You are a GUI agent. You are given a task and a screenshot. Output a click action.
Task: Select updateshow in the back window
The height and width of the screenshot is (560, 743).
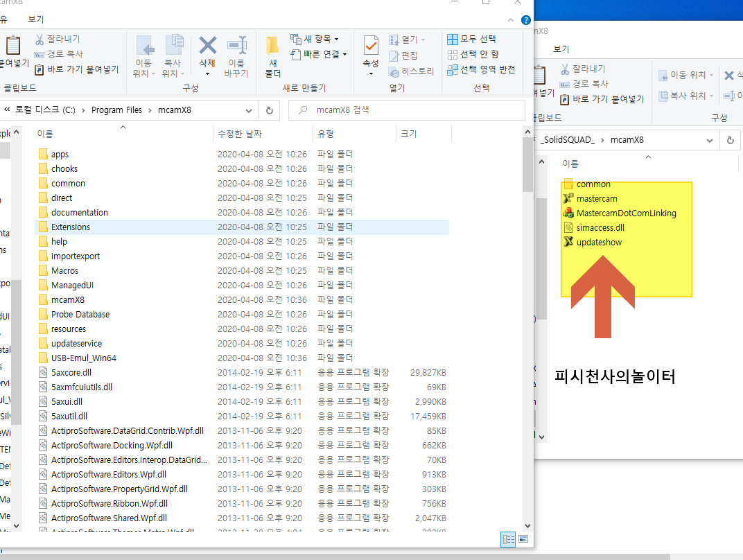pyautogui.click(x=598, y=242)
